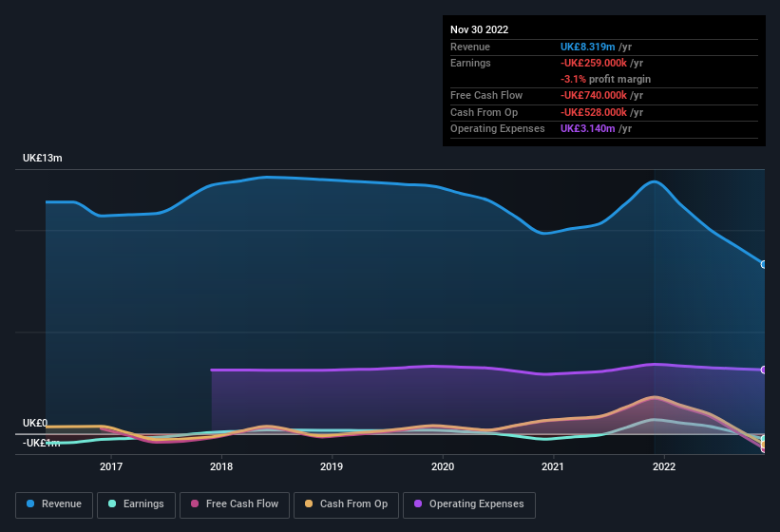Viewport: 780px width, 532px height.
Task: Click the 2020 x-axis label
Action: pos(443,466)
